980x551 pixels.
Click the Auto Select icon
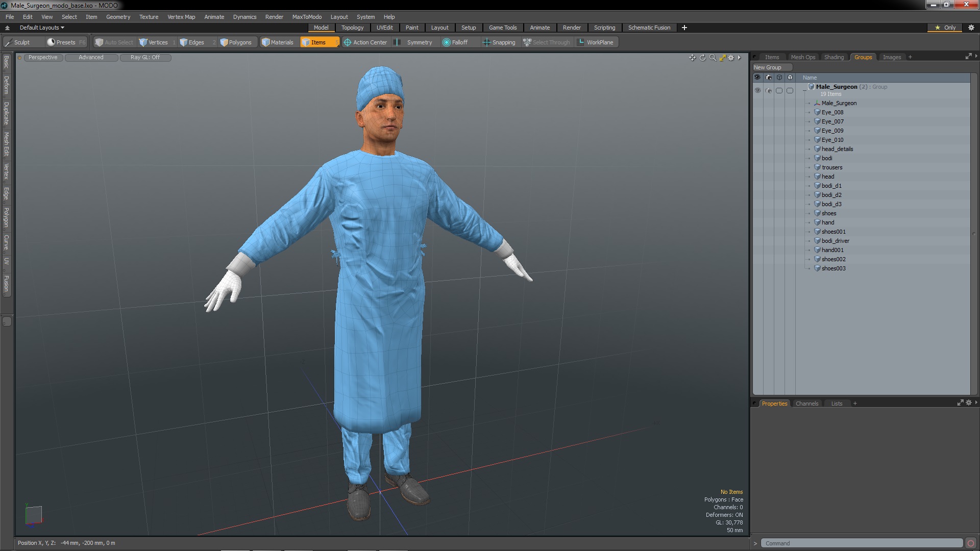pyautogui.click(x=99, y=42)
